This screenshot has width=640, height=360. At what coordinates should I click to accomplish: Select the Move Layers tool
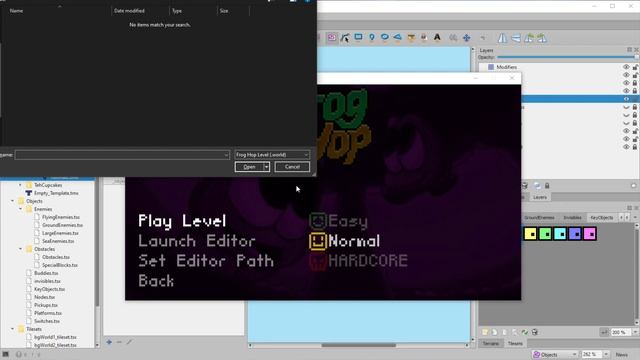tap(466, 38)
